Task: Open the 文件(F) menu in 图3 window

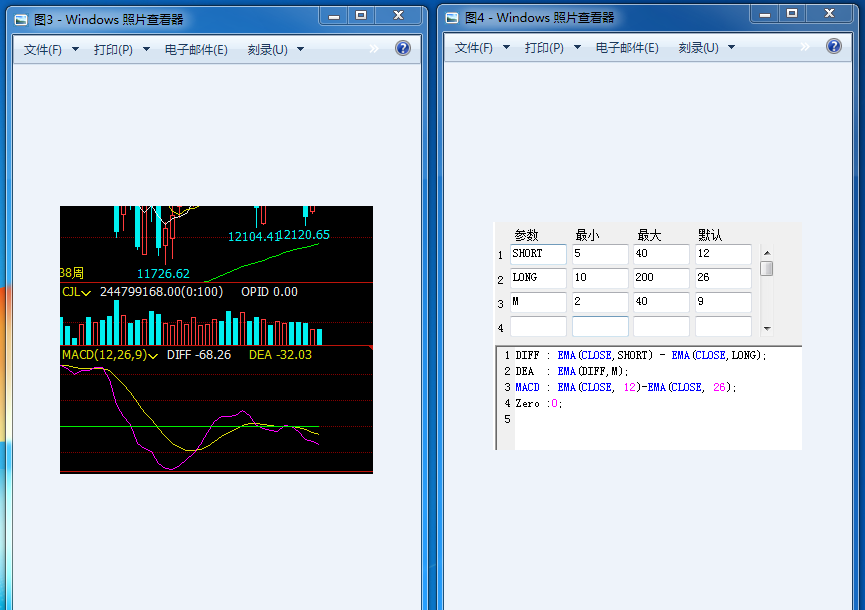Action: 50,49
